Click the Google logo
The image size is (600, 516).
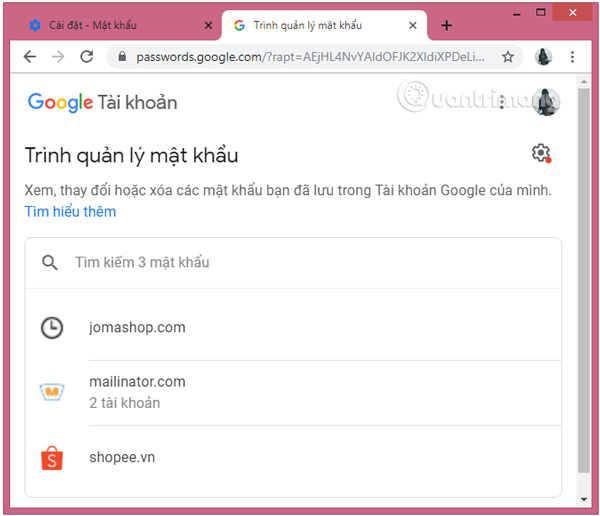click(60, 103)
